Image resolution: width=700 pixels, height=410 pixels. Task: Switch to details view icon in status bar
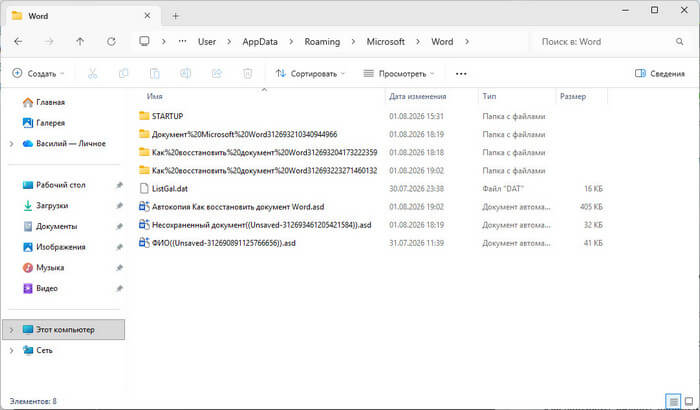[x=673, y=401]
